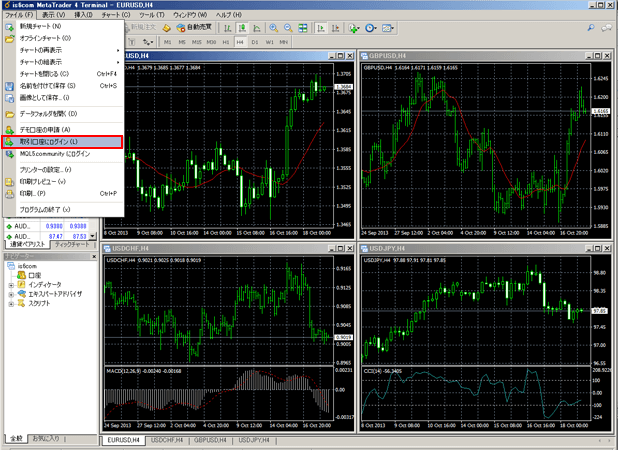
Task: Open the ウィンドウ (W) menu
Action: pyautogui.click(x=190, y=15)
